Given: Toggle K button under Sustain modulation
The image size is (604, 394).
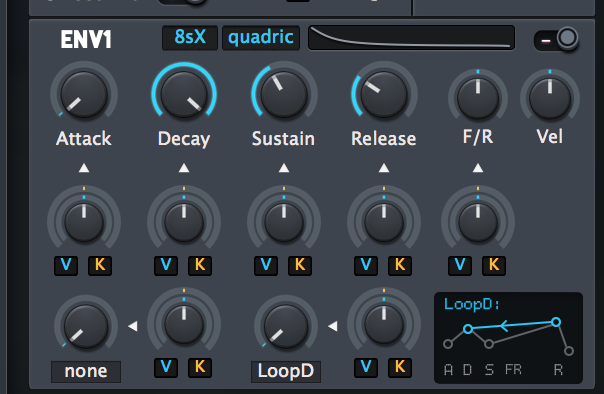Looking at the screenshot, I should [x=300, y=265].
